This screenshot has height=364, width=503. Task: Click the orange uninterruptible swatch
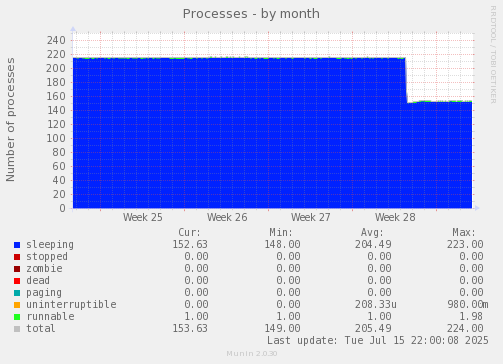coord(17,305)
